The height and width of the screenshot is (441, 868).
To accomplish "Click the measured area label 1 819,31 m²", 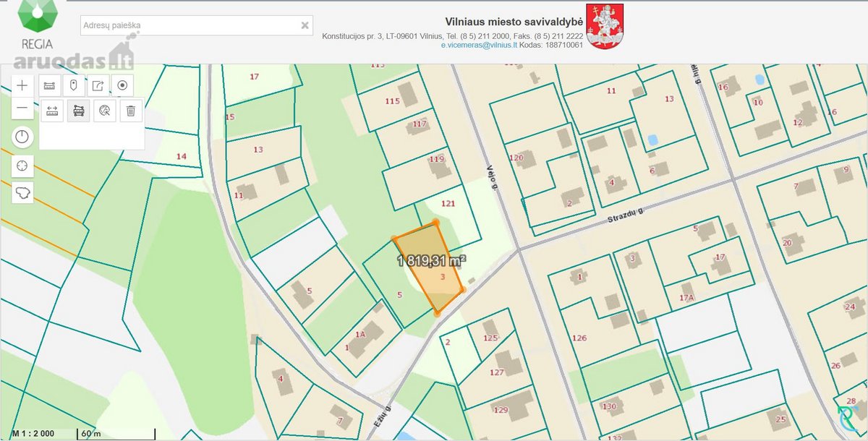I will click(x=431, y=260).
